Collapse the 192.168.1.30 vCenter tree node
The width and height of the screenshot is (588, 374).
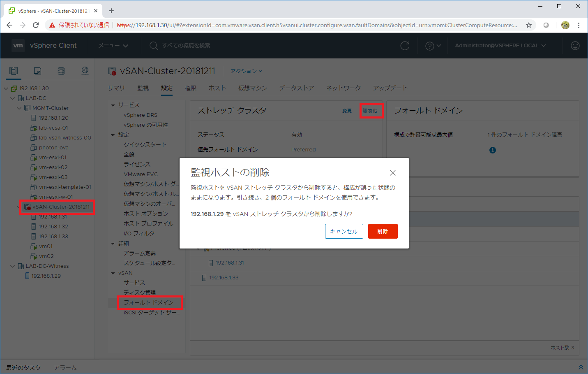6,88
